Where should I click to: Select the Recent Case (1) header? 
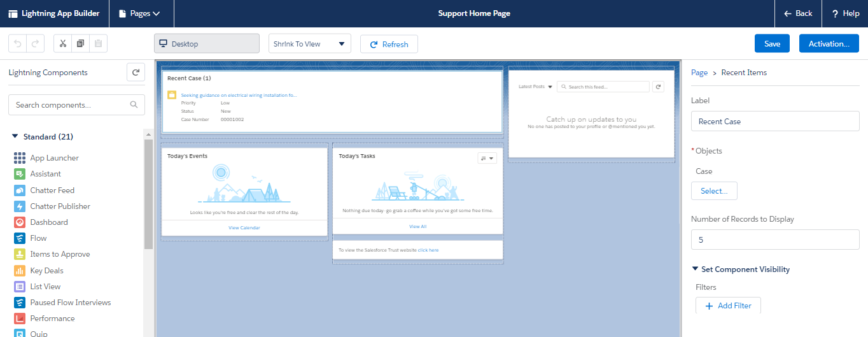pyautogui.click(x=189, y=78)
